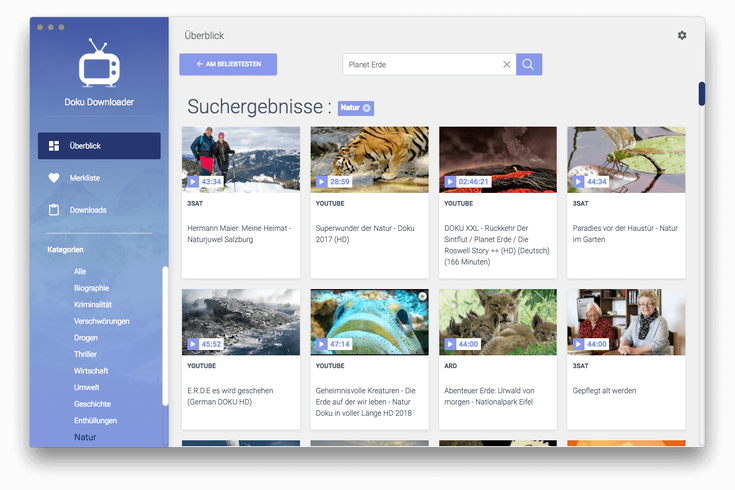Open the Superwunder der Natur - Doku 2017 title
The width and height of the screenshot is (735, 490).
click(x=365, y=234)
